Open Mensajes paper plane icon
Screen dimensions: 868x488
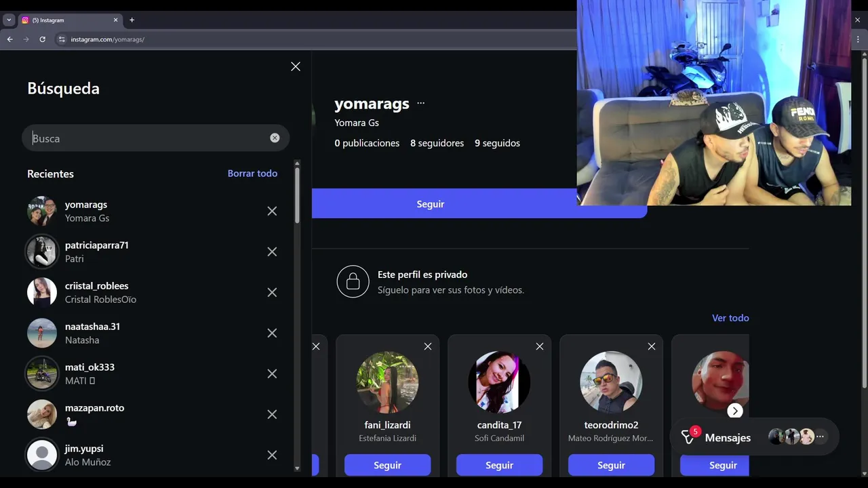[x=688, y=438]
